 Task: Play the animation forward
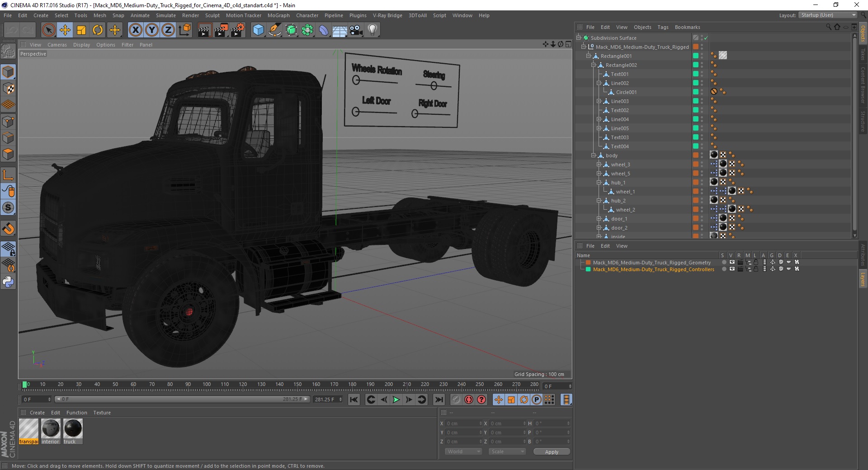396,399
